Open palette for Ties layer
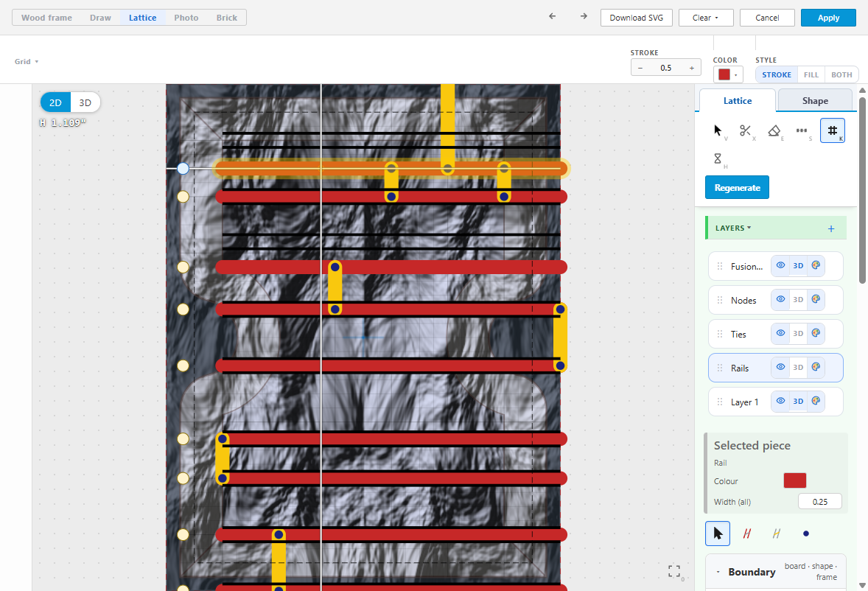The height and width of the screenshot is (591, 868). tap(816, 333)
